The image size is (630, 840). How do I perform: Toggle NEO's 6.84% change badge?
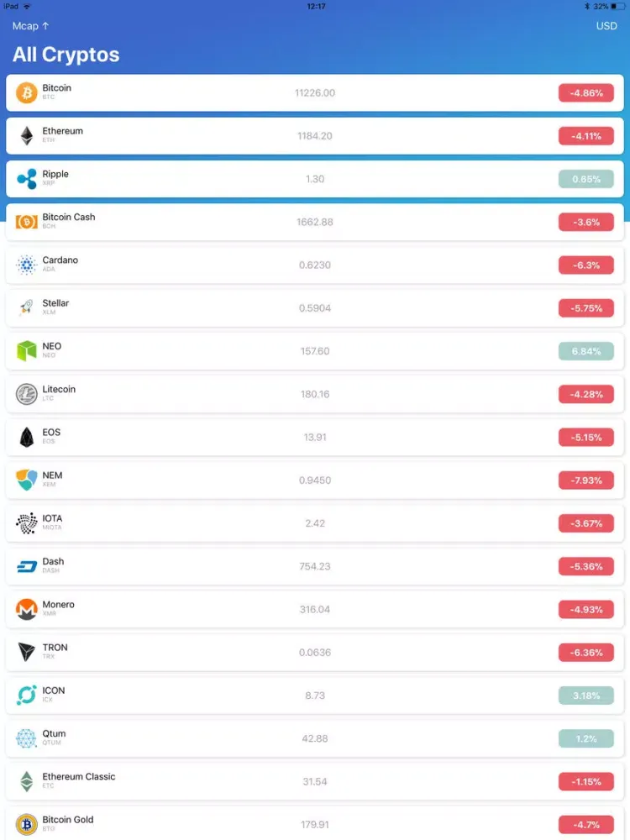point(586,351)
